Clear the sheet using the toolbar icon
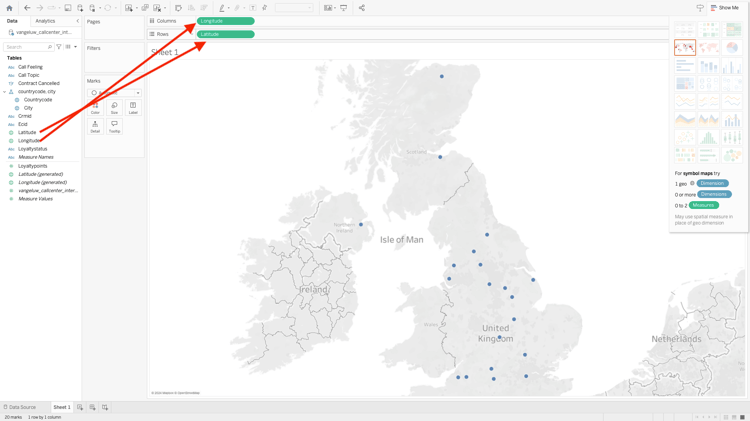The width and height of the screenshot is (750, 421). pos(157,8)
